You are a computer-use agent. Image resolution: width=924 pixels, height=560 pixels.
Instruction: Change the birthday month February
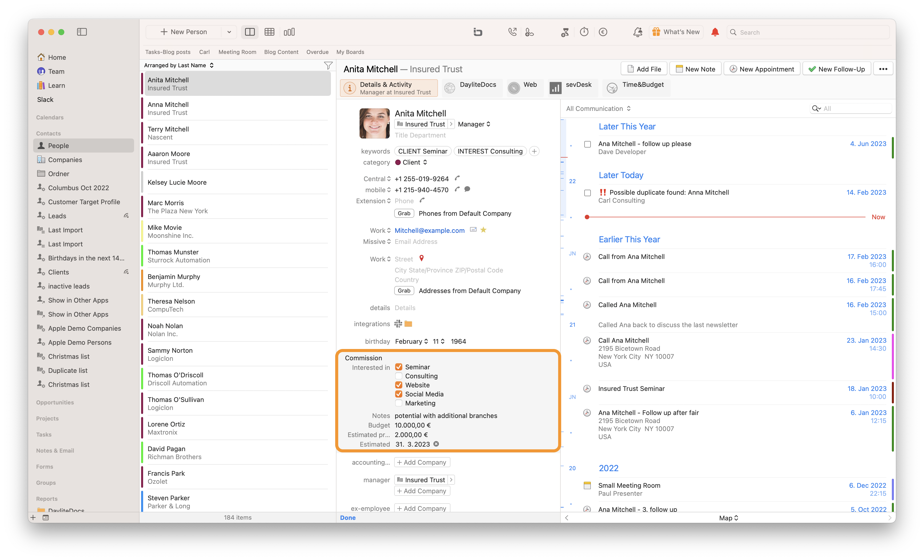411,341
